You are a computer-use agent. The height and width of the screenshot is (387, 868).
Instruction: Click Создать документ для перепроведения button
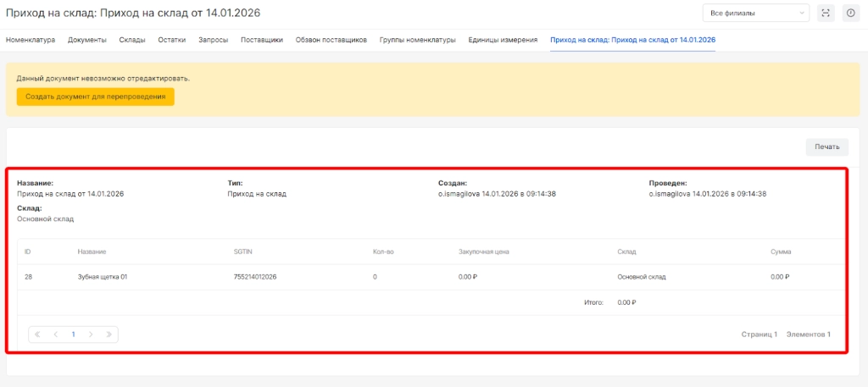click(x=95, y=97)
